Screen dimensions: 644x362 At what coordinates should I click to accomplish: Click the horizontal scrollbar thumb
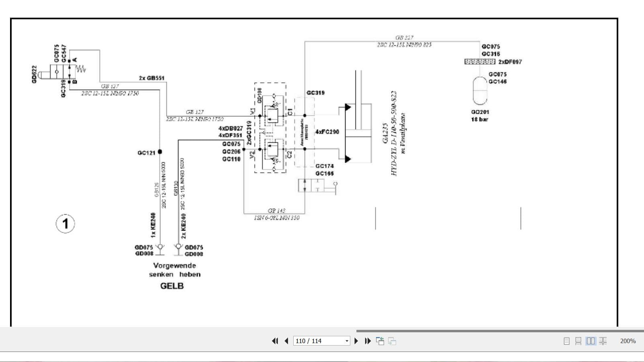(500, 331)
